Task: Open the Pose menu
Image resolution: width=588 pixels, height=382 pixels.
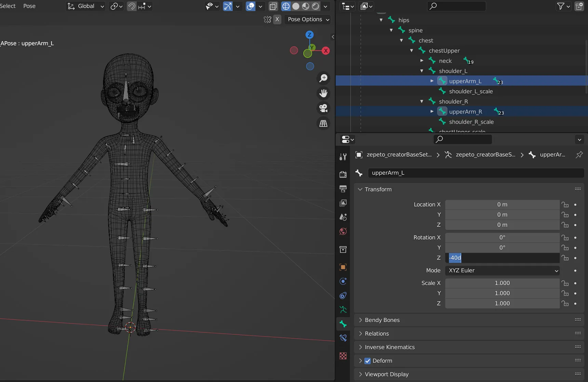Action: pos(29,6)
